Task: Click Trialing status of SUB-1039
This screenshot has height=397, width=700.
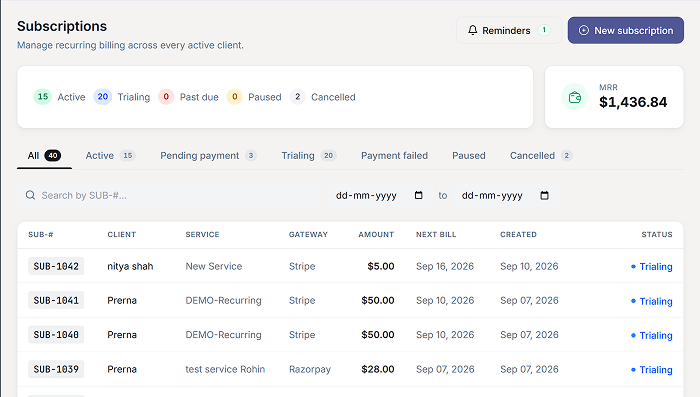Action: click(x=652, y=370)
